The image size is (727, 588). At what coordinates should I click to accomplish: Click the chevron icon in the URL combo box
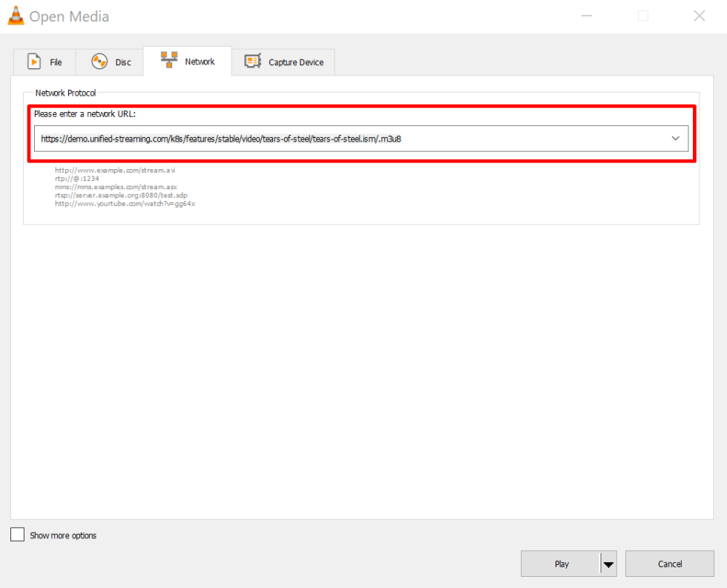click(675, 138)
